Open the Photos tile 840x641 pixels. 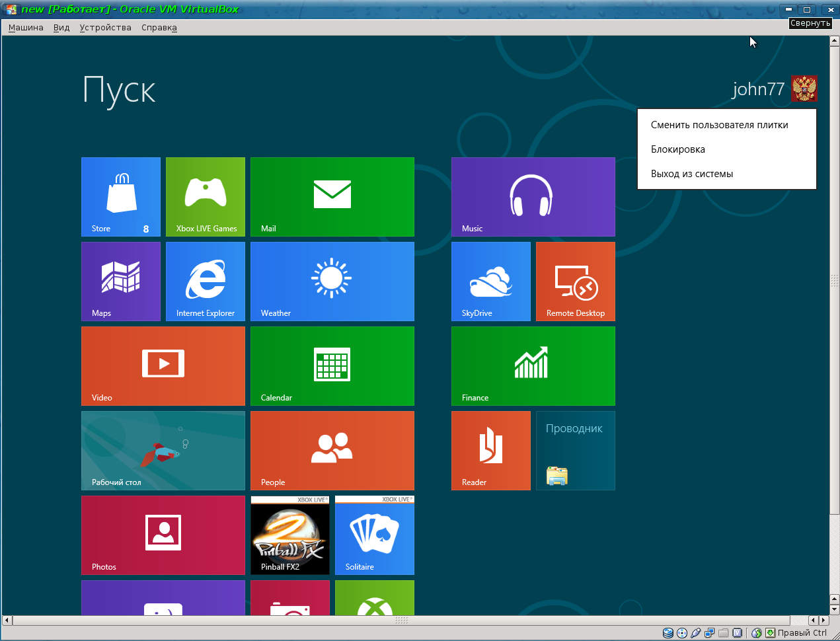click(163, 535)
